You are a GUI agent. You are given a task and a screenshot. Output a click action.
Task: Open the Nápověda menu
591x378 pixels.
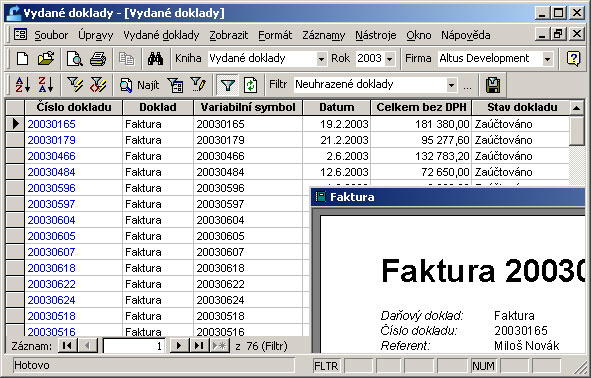[x=465, y=35]
